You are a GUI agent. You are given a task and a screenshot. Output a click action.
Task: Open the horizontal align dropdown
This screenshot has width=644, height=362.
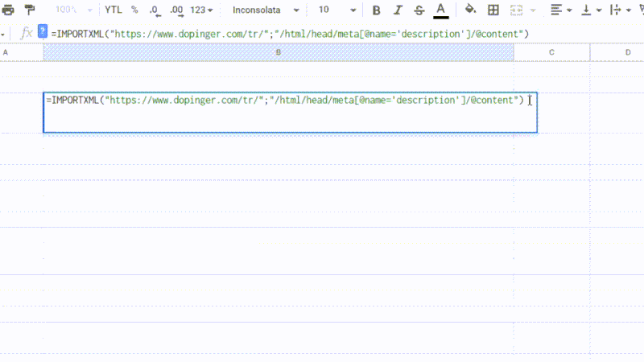[x=560, y=10]
